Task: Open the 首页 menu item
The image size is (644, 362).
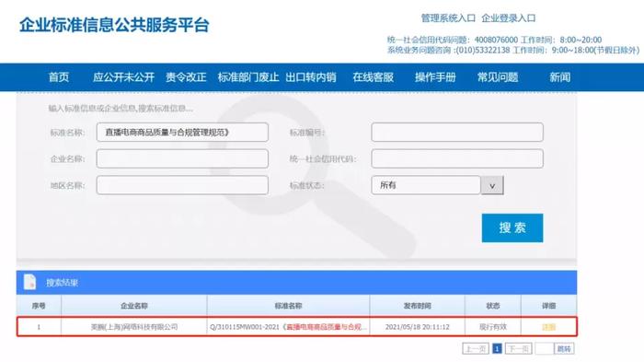Action: click(59, 77)
